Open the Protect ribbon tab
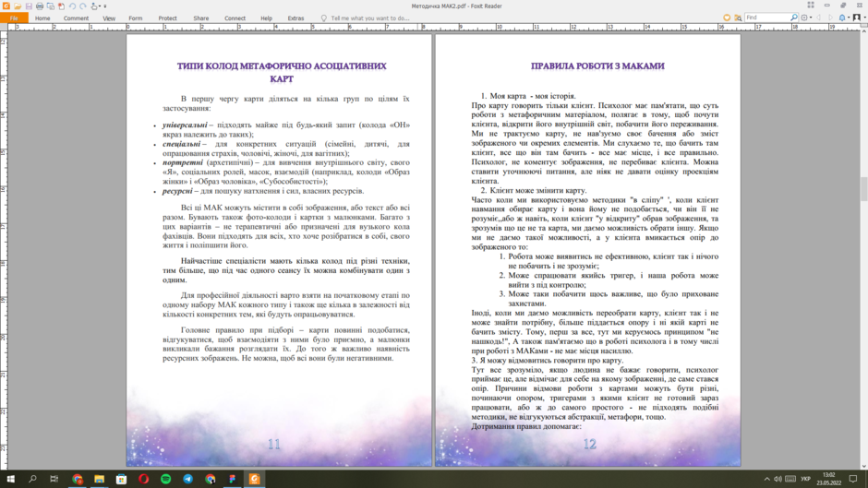 168,18
